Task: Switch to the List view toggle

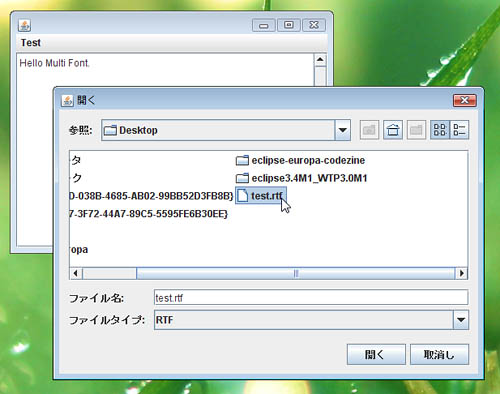Action: (x=440, y=130)
